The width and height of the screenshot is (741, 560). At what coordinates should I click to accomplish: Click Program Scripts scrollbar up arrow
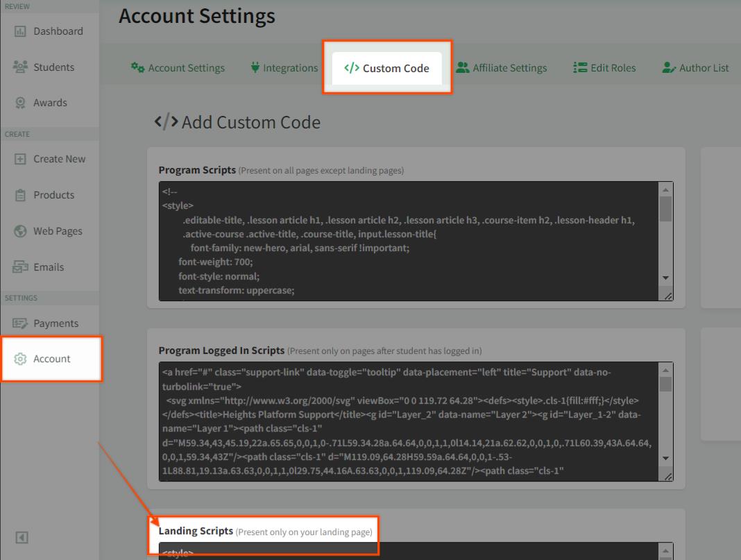665,189
